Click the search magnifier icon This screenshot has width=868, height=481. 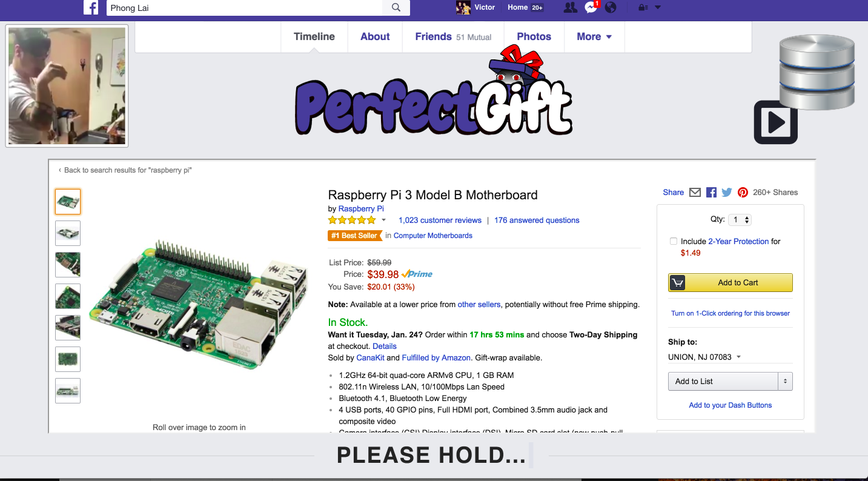click(x=396, y=8)
